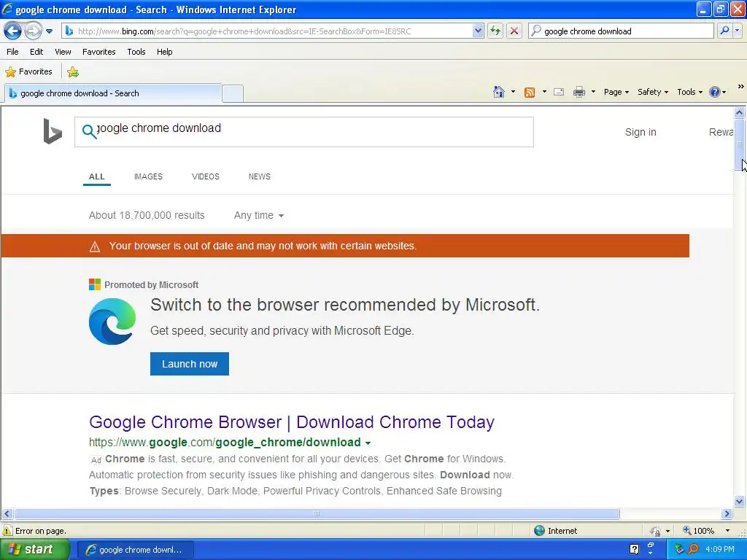Click the RSS feeds icon

coord(530,93)
